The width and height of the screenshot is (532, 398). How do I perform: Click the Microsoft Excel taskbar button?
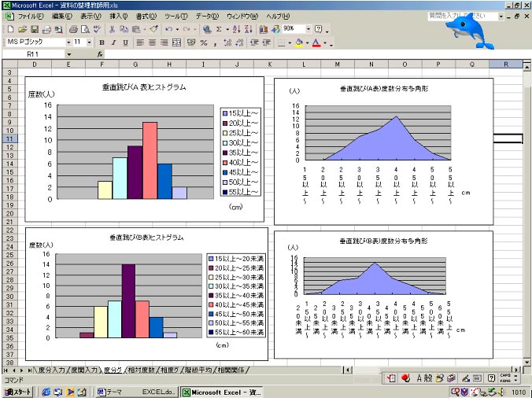[220, 391]
